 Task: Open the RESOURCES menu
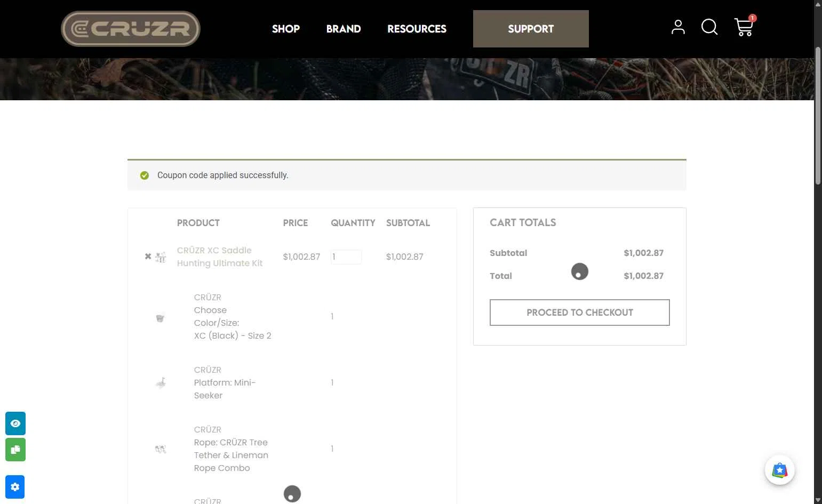click(417, 29)
